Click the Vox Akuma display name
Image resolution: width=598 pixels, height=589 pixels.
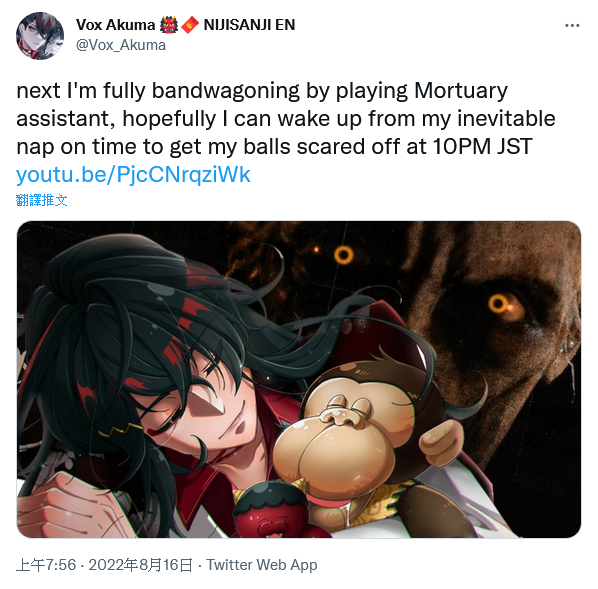tap(115, 25)
